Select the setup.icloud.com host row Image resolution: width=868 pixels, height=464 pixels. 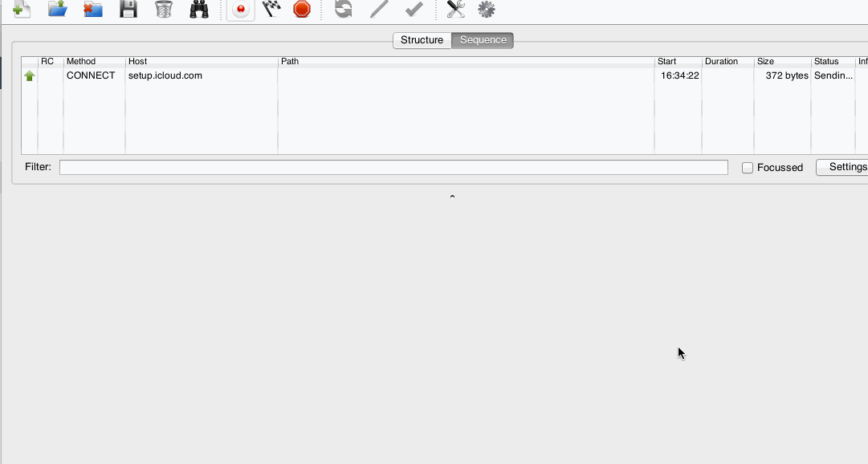(x=165, y=75)
